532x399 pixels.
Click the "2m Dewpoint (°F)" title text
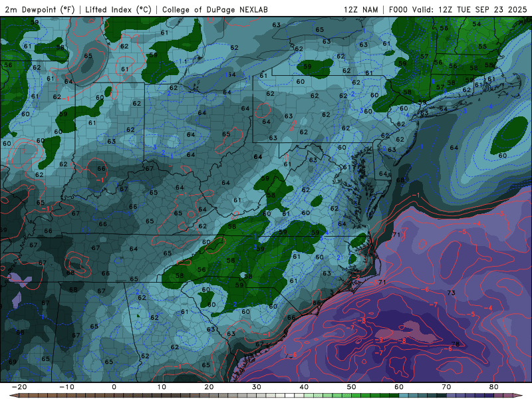click(x=40, y=9)
